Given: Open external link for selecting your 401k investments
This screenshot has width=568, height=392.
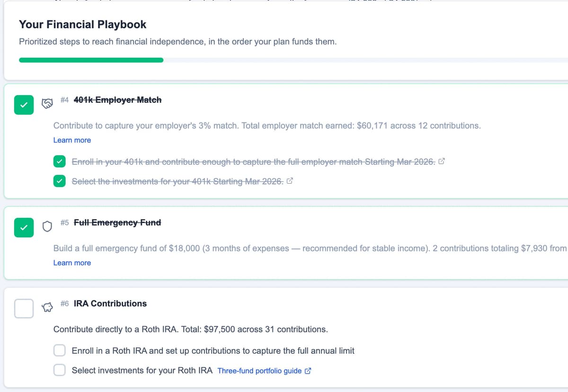Looking at the screenshot, I should 290,181.
